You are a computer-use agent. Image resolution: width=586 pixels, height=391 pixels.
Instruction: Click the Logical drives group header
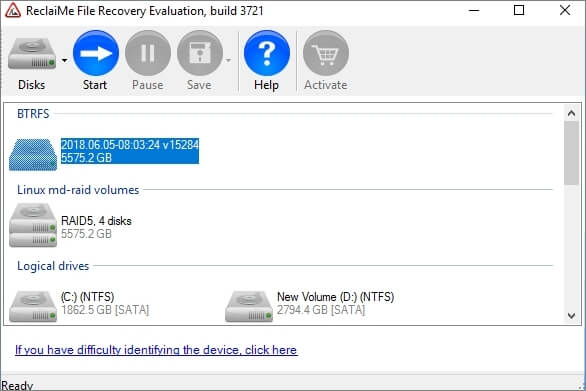point(53,266)
